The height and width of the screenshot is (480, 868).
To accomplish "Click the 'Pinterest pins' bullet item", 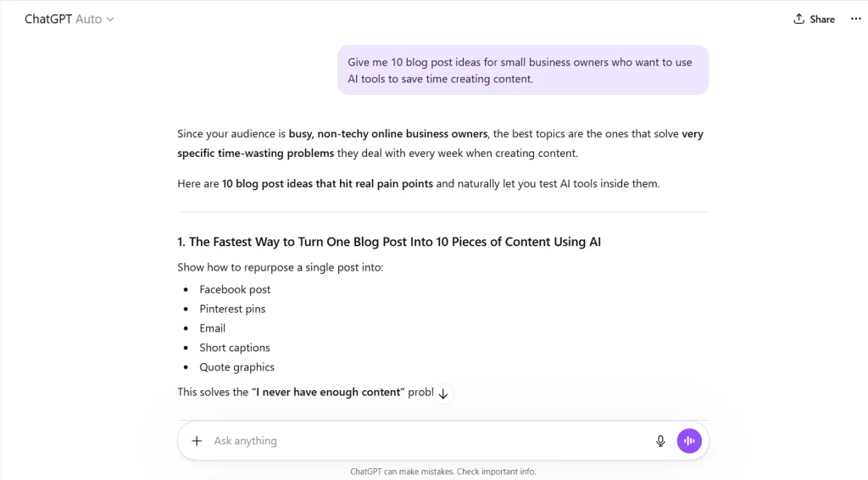I will coord(232,309).
